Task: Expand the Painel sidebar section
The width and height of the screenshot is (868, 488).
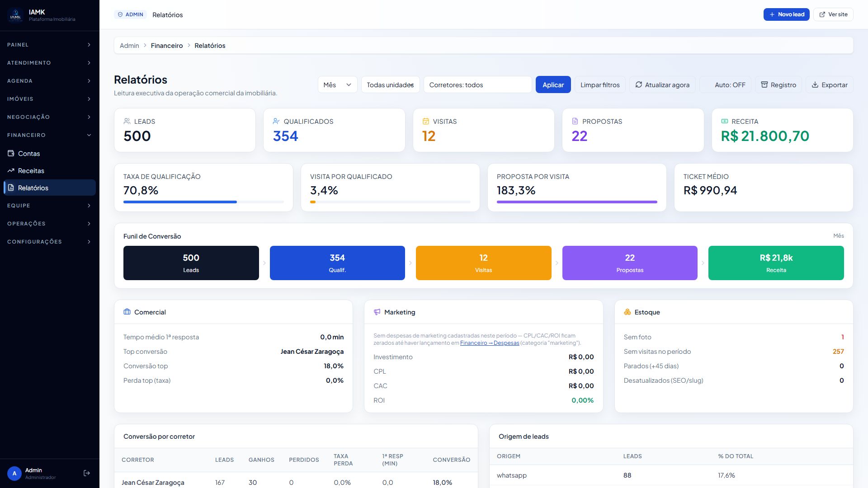Action: (x=49, y=45)
